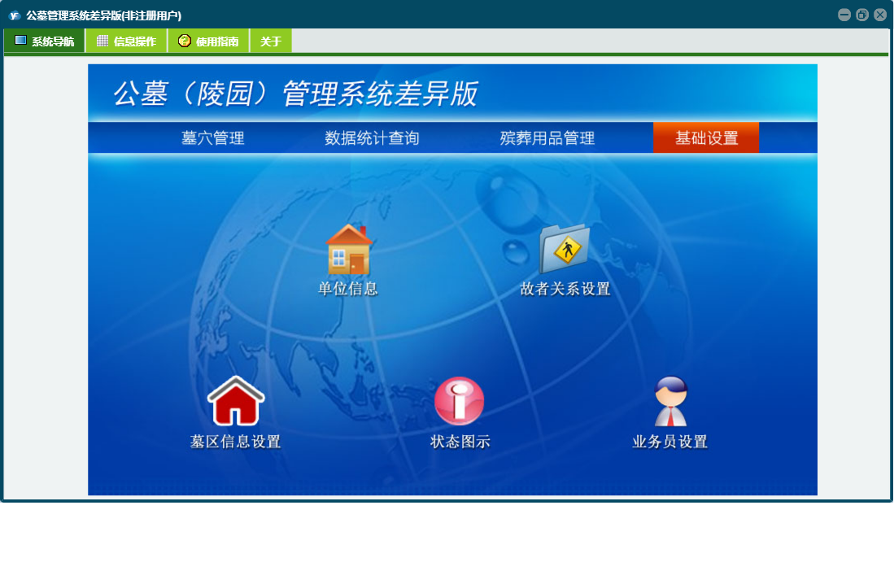Open the 信息操作 menu

point(126,41)
